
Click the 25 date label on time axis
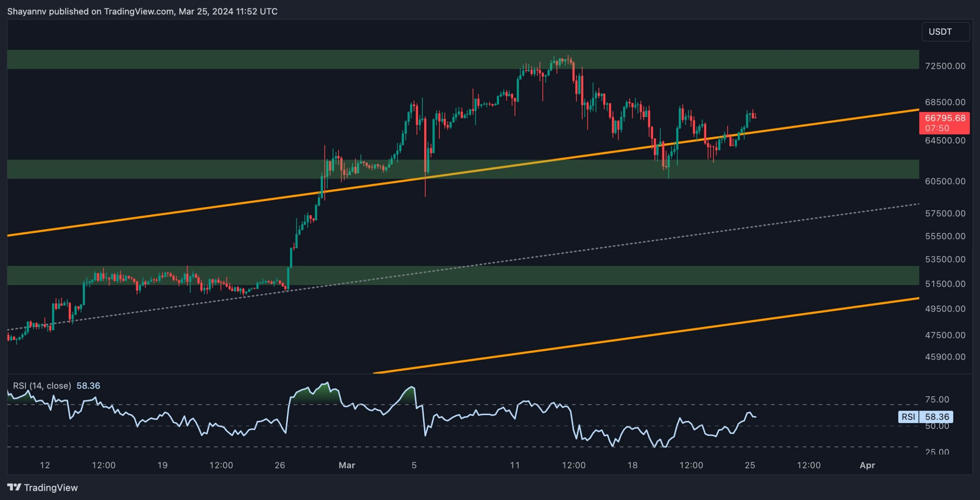[x=750, y=465]
